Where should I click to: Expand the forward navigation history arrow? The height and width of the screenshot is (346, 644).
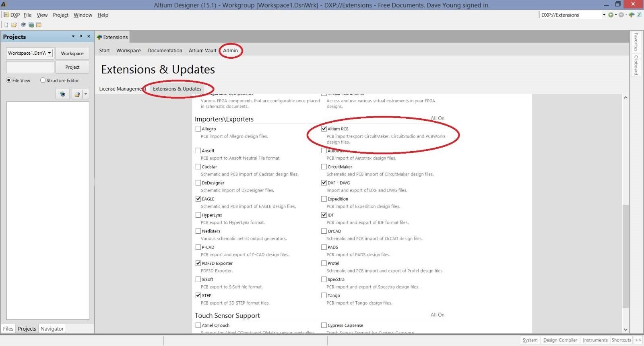[x=626, y=15]
